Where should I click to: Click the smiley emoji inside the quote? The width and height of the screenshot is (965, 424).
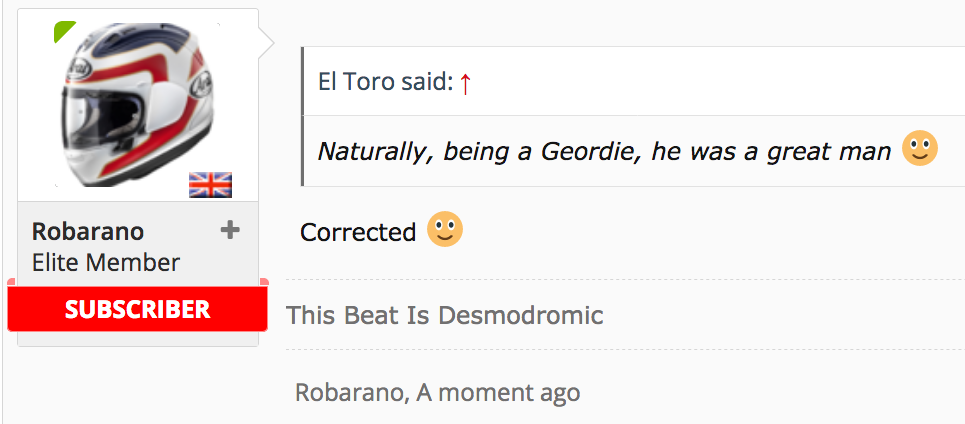click(x=919, y=150)
